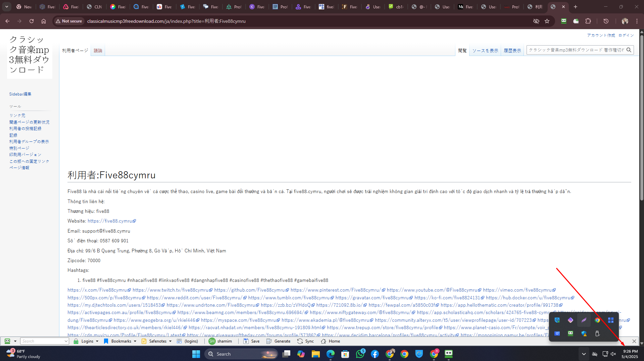The height and width of the screenshot is (361, 644).
Task: Open a new browser tab
Action: click(576, 7)
